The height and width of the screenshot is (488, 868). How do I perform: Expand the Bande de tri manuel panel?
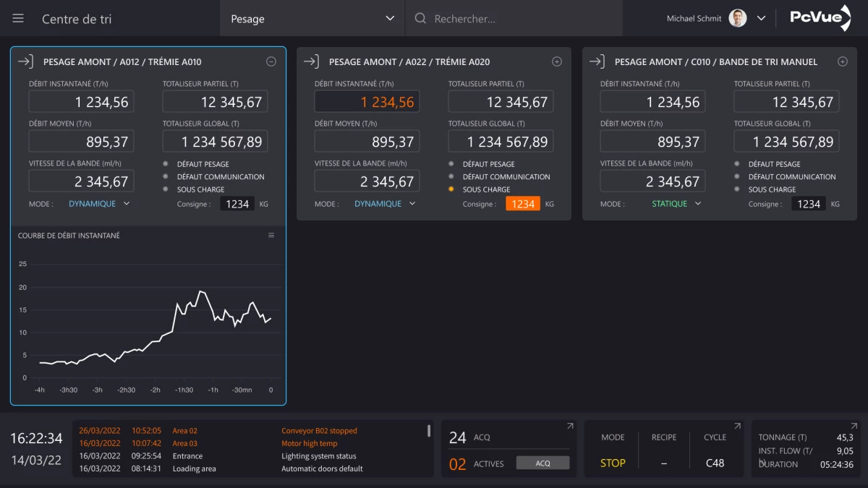[843, 62]
